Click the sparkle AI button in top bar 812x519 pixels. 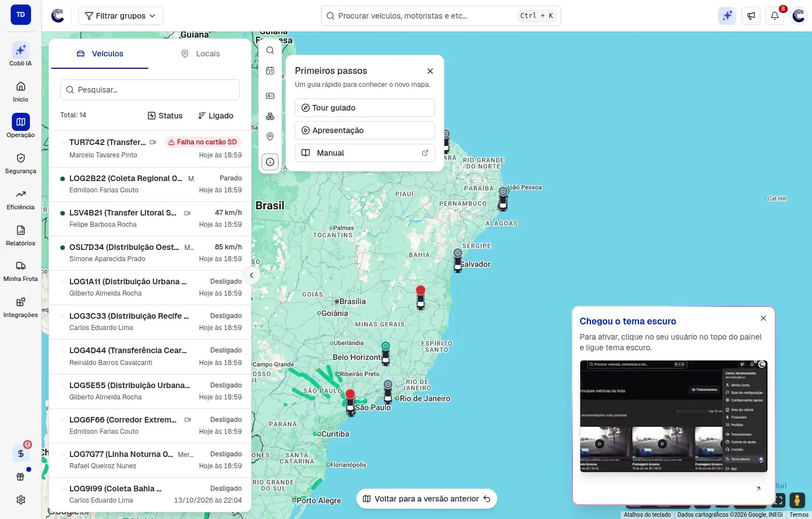pyautogui.click(x=727, y=16)
